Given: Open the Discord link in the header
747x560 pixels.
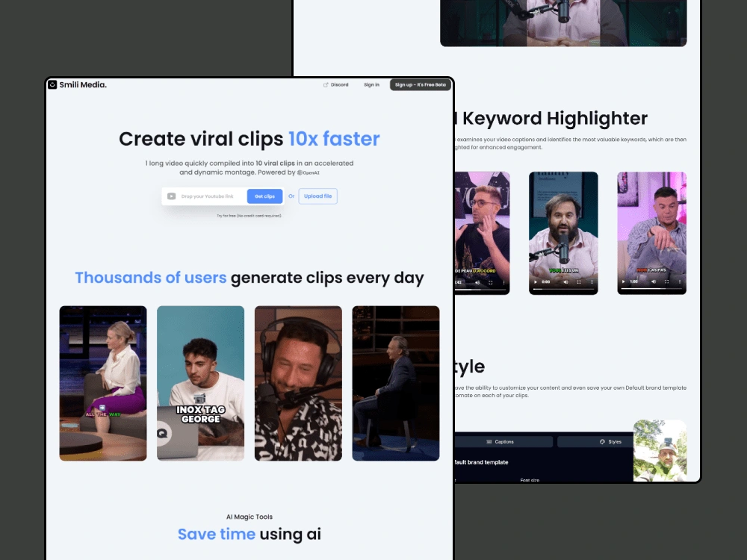Looking at the screenshot, I should pos(336,85).
